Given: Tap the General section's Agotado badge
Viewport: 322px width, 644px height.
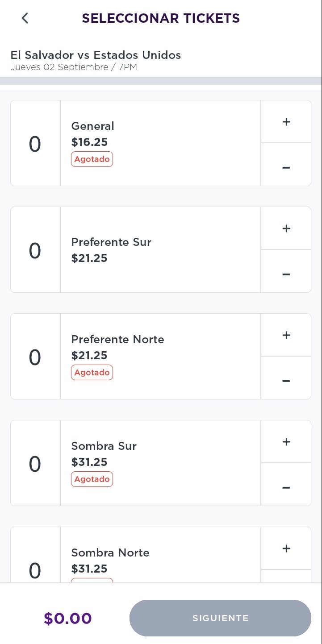Looking at the screenshot, I should coord(92,159).
